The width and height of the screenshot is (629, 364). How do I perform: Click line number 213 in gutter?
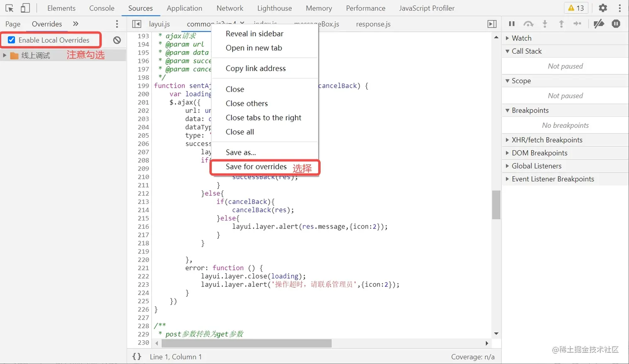coord(143,202)
